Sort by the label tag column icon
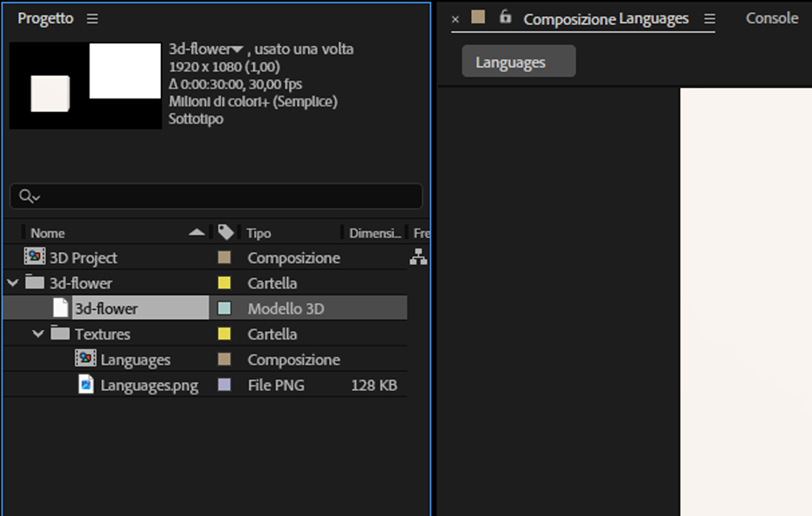Viewport: 812px width, 516px height. point(226,232)
